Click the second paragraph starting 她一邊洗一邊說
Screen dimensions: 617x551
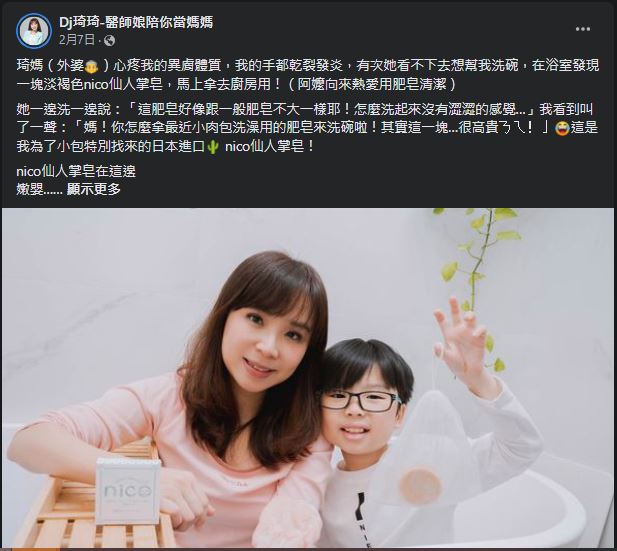(307, 128)
